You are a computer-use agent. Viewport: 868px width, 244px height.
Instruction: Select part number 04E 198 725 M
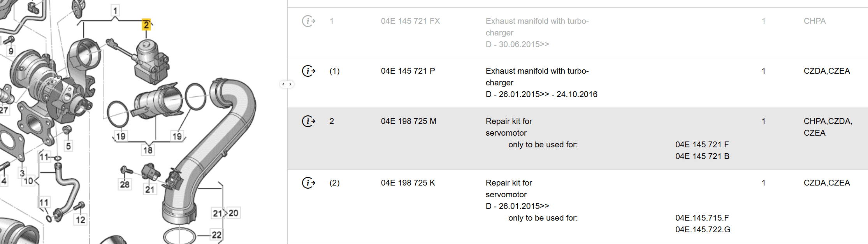[x=408, y=121]
